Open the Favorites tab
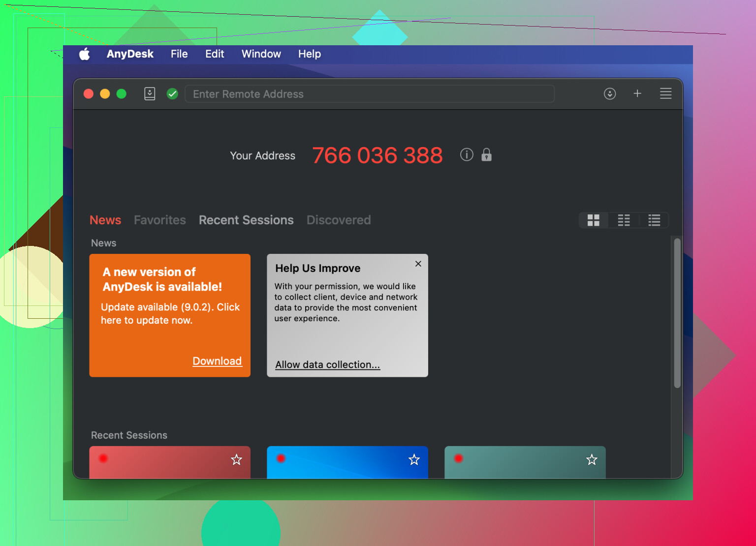 tap(160, 220)
